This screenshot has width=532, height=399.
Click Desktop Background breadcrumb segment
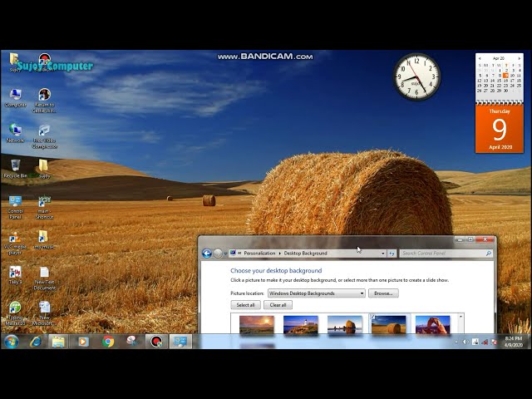pos(305,253)
